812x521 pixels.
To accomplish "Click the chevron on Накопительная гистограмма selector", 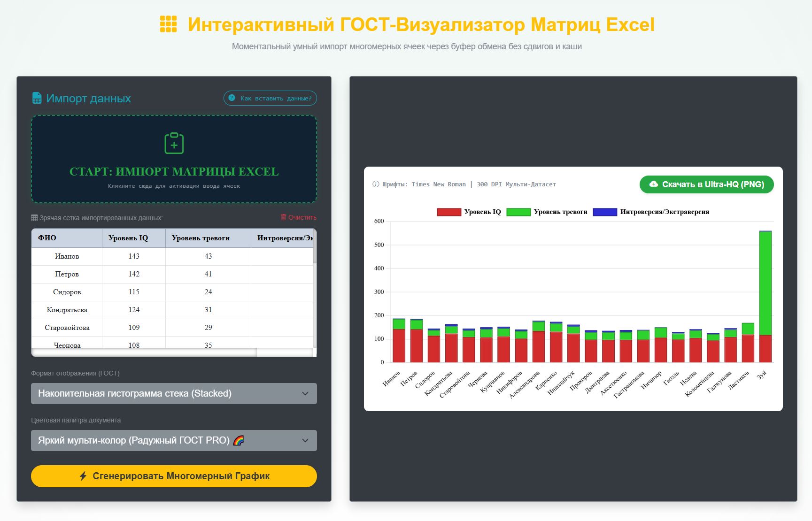I will click(305, 393).
